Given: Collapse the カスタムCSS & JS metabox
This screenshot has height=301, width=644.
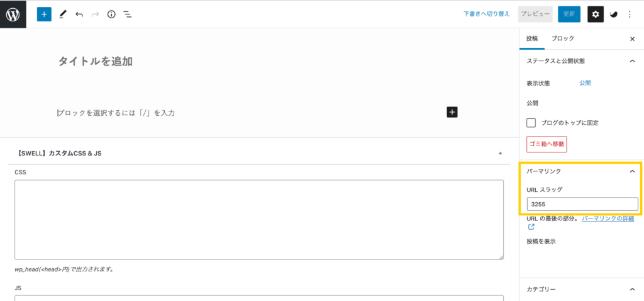Looking at the screenshot, I should pyautogui.click(x=500, y=153).
